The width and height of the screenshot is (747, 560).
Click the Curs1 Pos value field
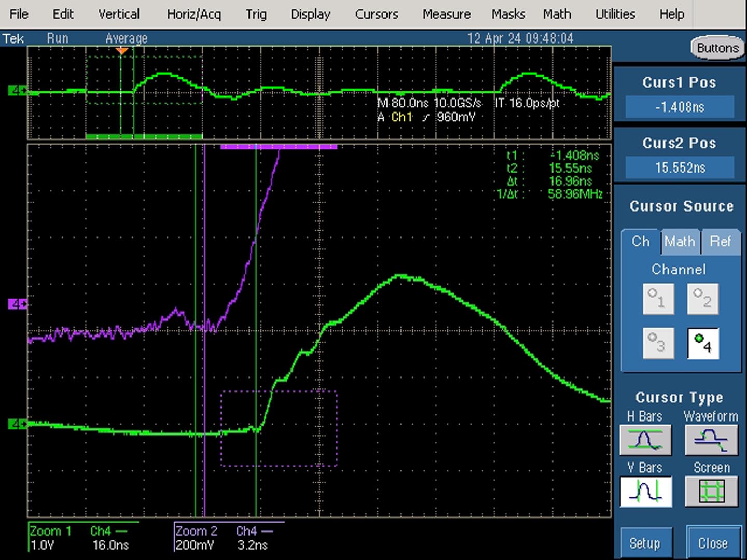680,107
